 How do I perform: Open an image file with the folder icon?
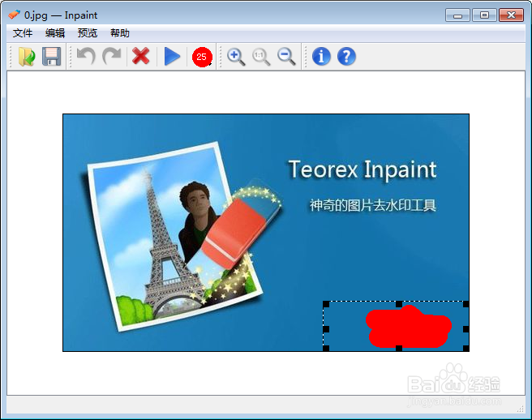coord(27,56)
